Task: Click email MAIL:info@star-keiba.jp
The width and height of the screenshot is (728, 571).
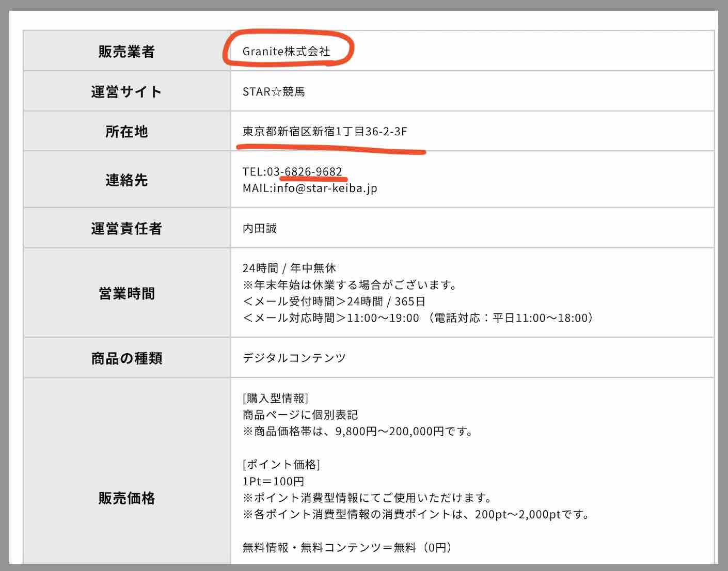Action: coord(310,188)
